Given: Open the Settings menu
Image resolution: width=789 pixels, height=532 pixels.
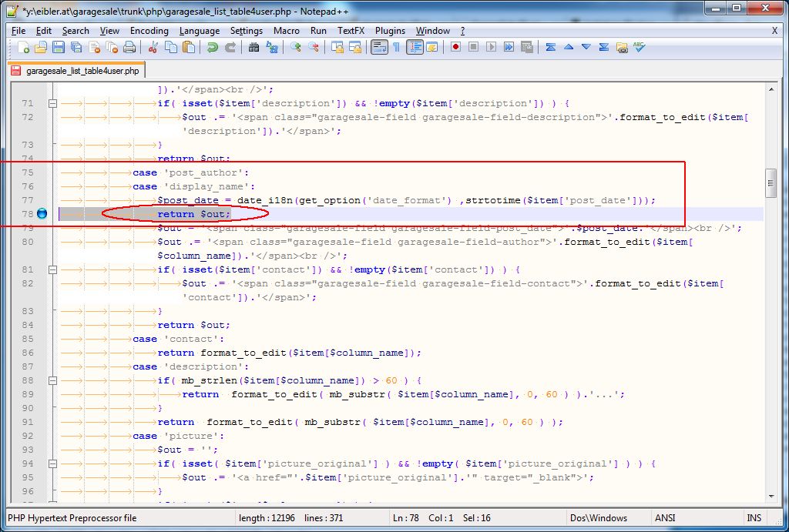Looking at the screenshot, I should [246, 31].
